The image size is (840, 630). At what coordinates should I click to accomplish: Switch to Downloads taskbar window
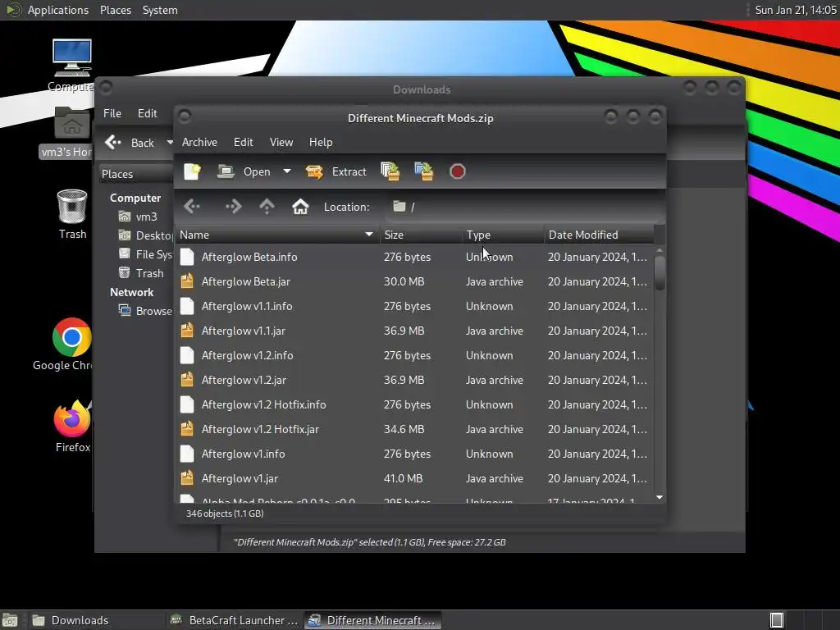pyautogui.click(x=95, y=620)
